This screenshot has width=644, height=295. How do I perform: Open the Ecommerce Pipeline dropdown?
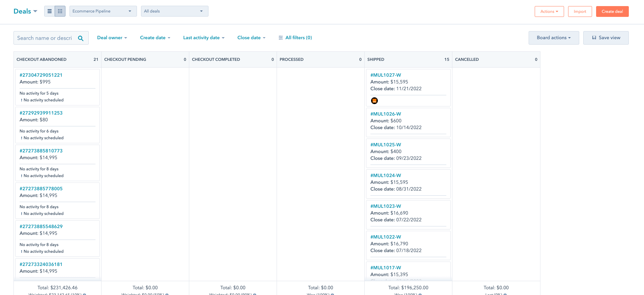tap(103, 11)
